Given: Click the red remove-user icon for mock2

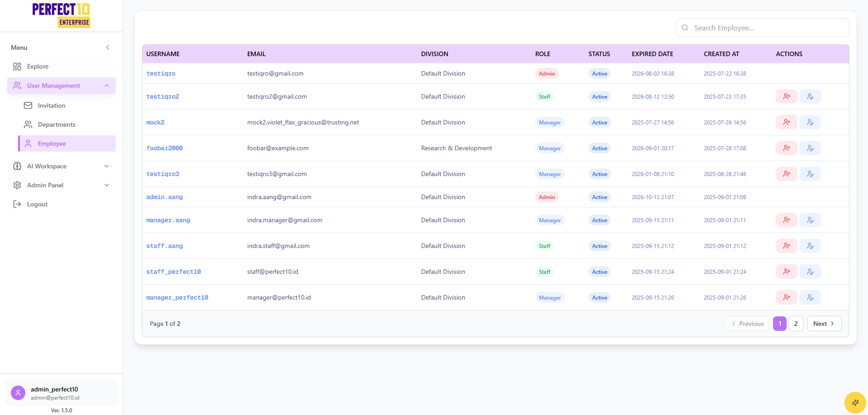Looking at the screenshot, I should [787, 122].
